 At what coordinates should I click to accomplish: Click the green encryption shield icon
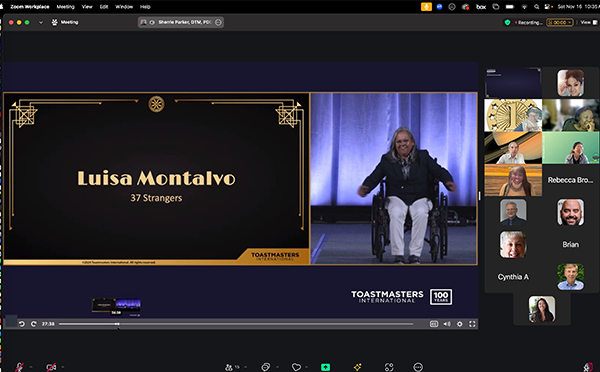(x=507, y=22)
